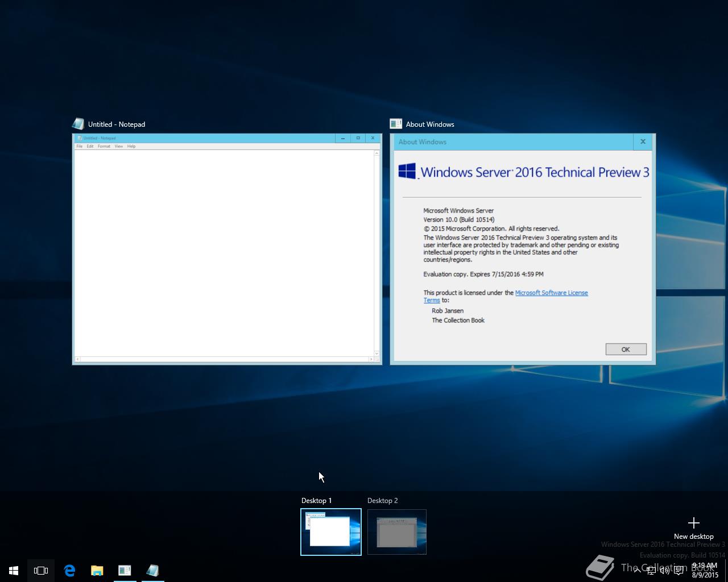
Task: Click Notepad's vertical scrollbar in preview
Action: (377, 253)
